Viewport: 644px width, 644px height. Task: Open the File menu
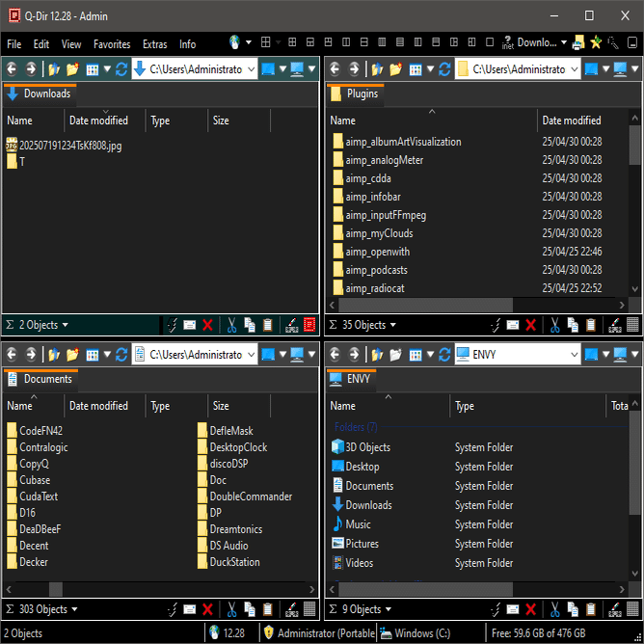pyautogui.click(x=13, y=44)
